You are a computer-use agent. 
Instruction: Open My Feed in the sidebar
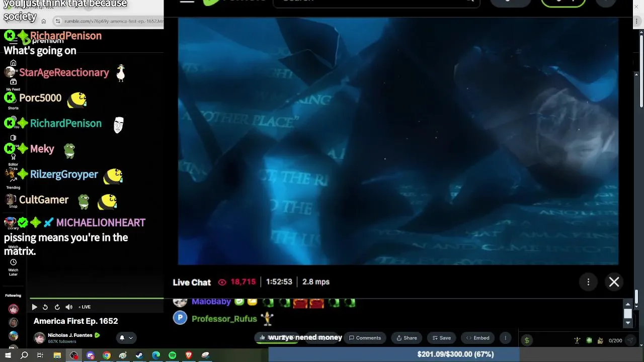pyautogui.click(x=13, y=85)
